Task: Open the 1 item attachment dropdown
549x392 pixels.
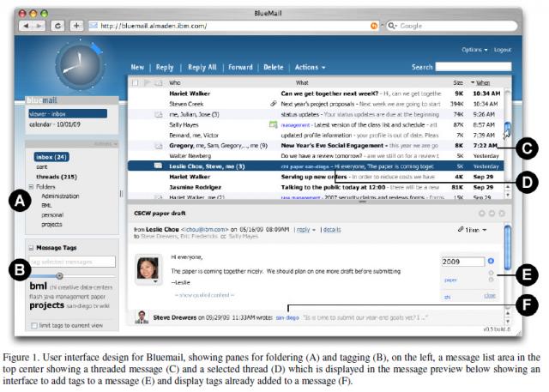Action: click(x=473, y=230)
